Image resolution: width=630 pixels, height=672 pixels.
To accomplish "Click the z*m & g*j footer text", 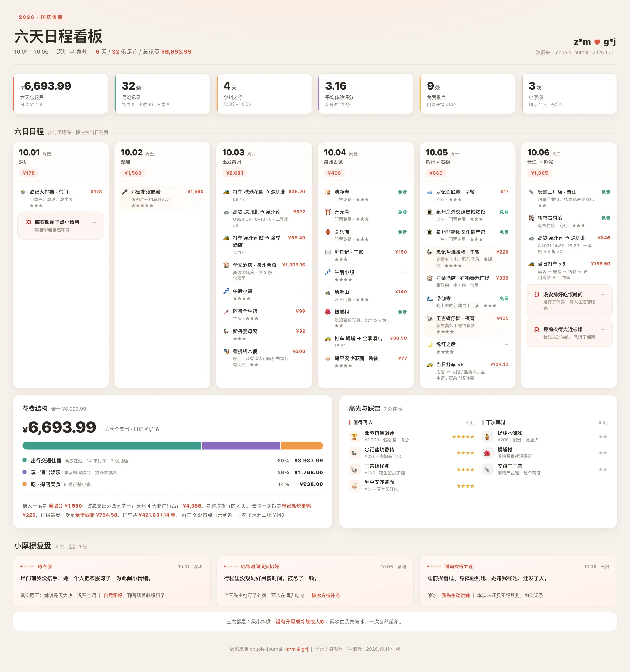I will click(x=297, y=649).
